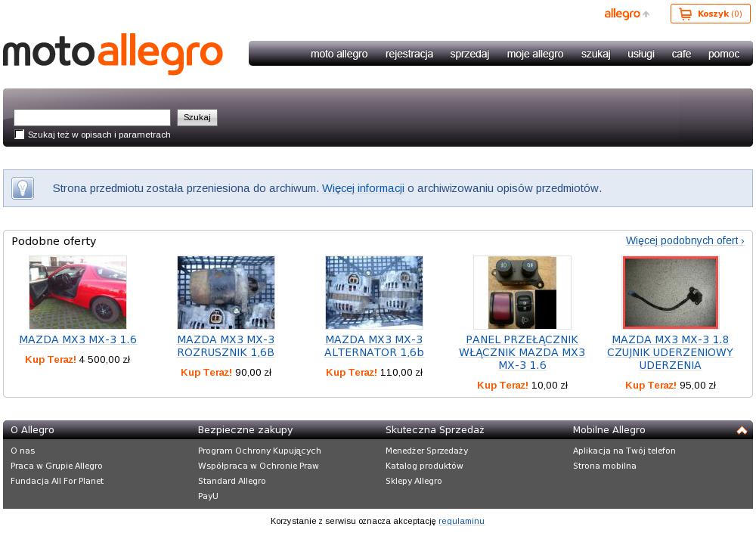Open the alternator photo thumbnail
This screenshot has height=536, width=756.
[x=374, y=293]
